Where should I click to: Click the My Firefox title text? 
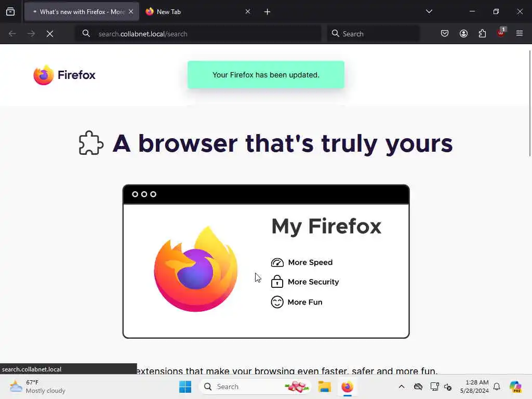(x=326, y=227)
